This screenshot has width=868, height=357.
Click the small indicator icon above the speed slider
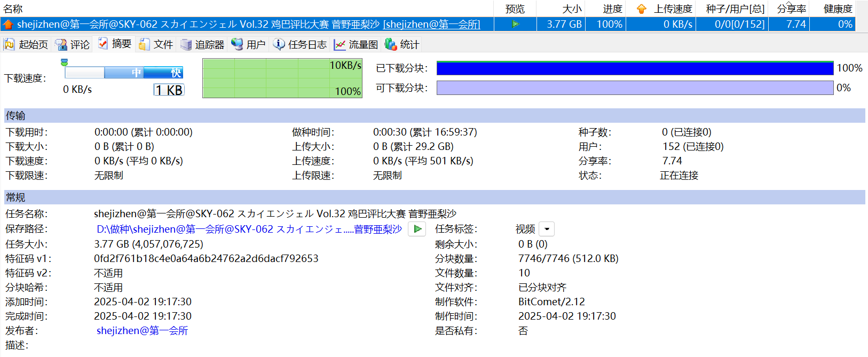coord(64,62)
